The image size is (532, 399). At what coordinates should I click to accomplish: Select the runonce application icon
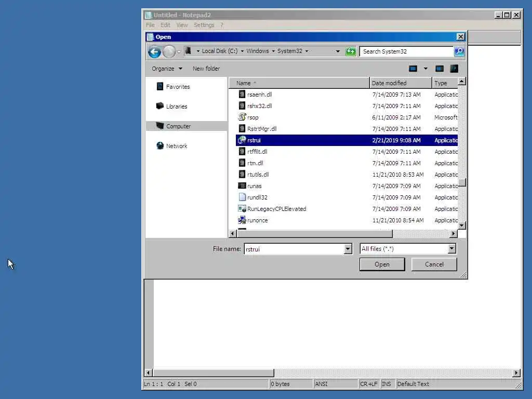[242, 220]
